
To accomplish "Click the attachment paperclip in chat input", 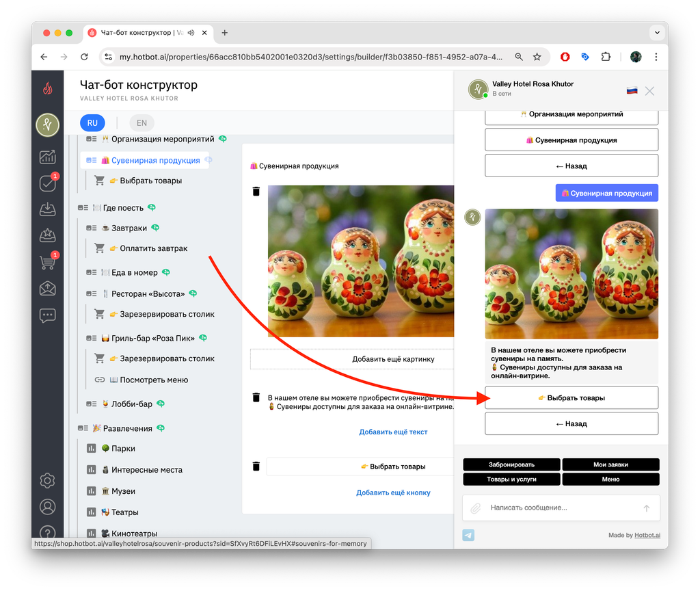I will coord(476,508).
